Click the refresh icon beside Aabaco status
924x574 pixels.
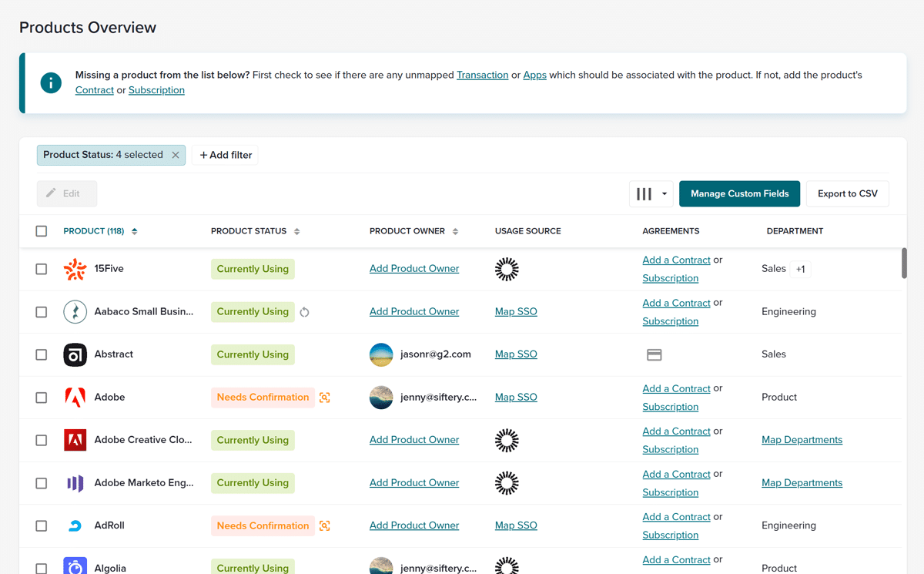pyautogui.click(x=304, y=312)
